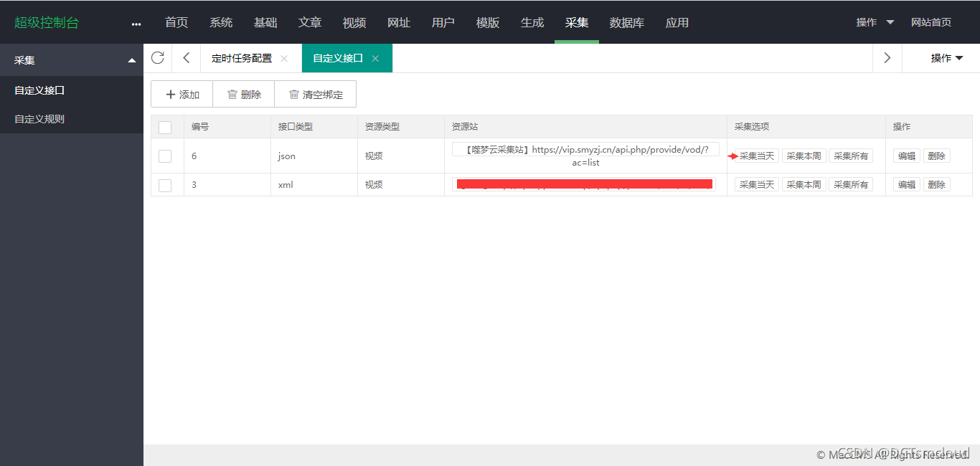Check the checkbox for row 6
The width and height of the screenshot is (980, 466).
(165, 156)
